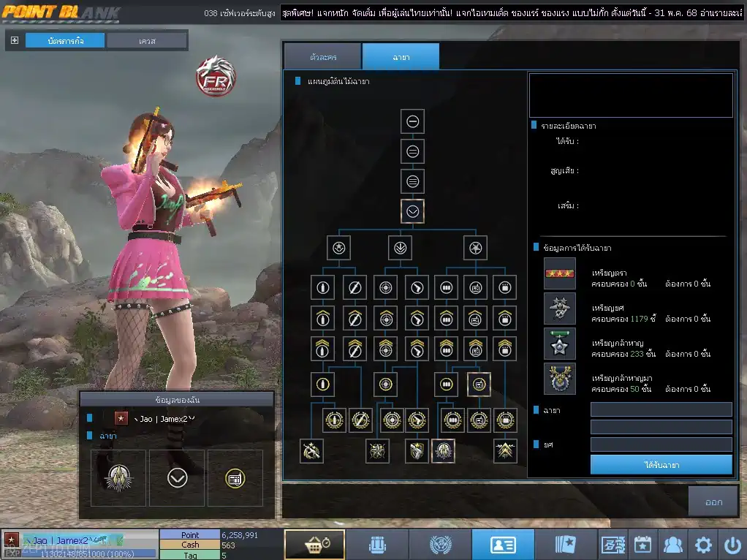Expand the plus box beside บัตรภารกิจ
The height and width of the screenshot is (560, 747).
(15, 40)
